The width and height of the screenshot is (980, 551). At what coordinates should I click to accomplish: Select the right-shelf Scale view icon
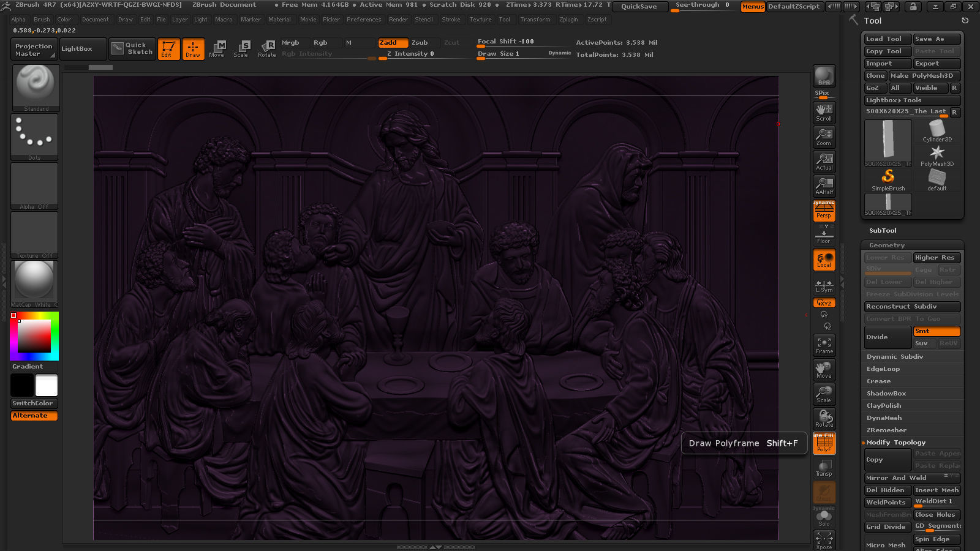click(x=824, y=394)
